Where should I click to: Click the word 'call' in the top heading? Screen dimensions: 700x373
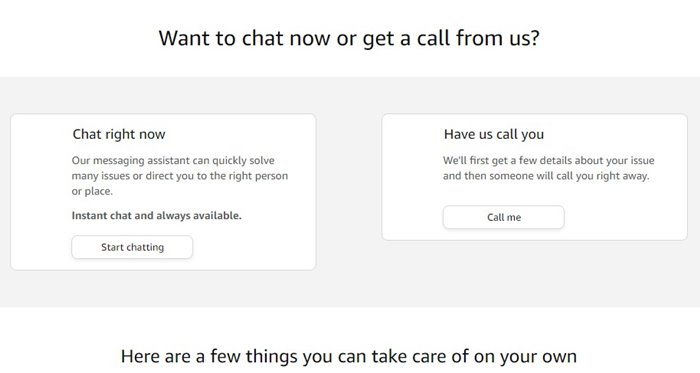coord(434,38)
